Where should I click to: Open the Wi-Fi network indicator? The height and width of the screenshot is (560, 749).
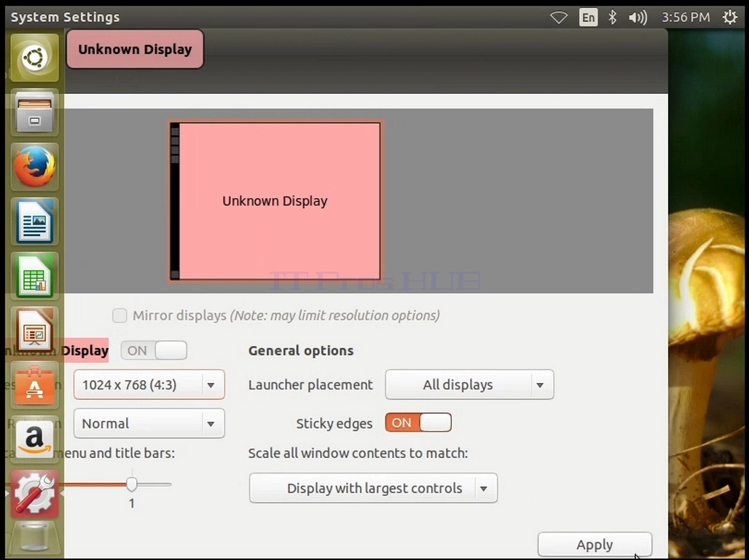tap(558, 17)
